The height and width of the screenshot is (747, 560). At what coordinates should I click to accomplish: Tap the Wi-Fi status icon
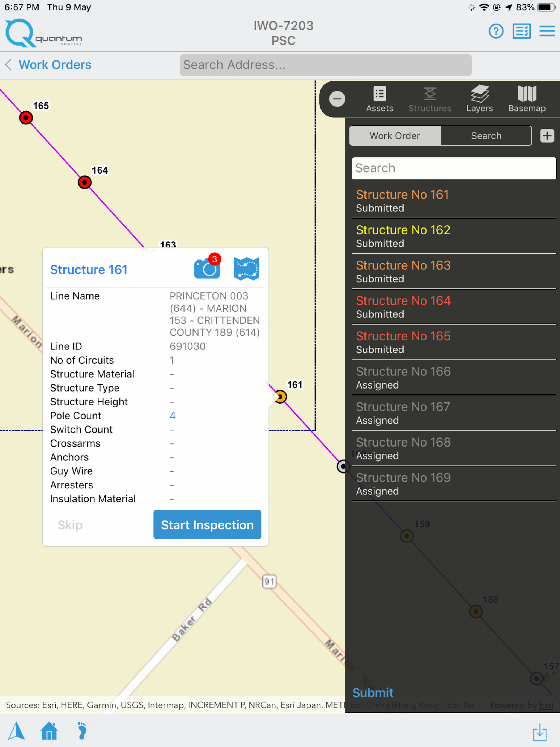point(484,7)
